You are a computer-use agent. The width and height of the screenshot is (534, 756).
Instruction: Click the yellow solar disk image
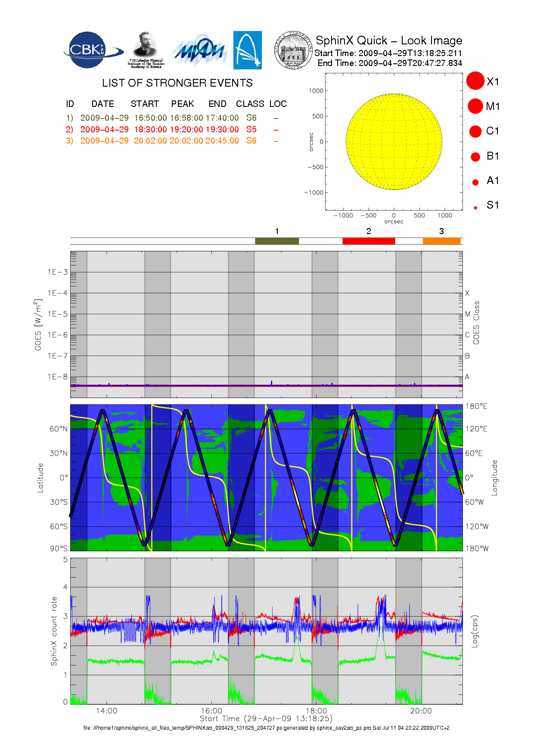(x=394, y=141)
